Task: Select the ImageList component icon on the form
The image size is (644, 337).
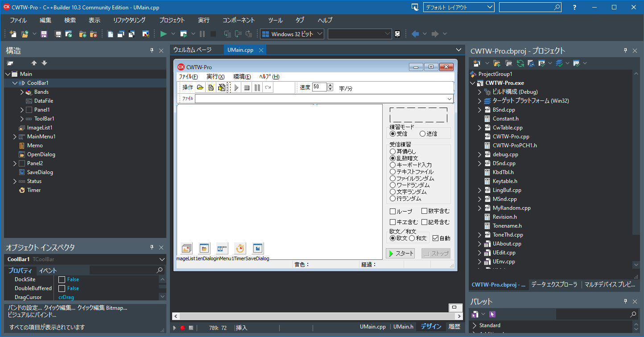Action: [186, 249]
